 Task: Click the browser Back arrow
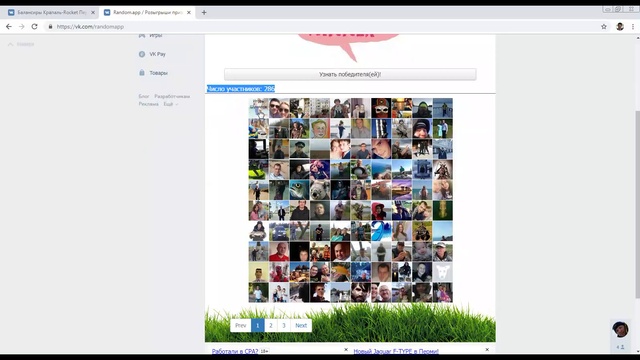9,27
